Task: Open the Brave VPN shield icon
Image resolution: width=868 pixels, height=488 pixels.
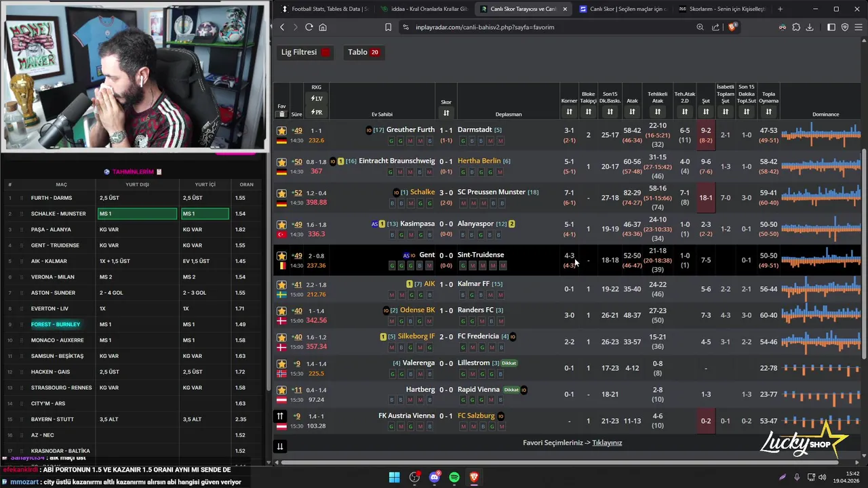Action: coord(845,27)
